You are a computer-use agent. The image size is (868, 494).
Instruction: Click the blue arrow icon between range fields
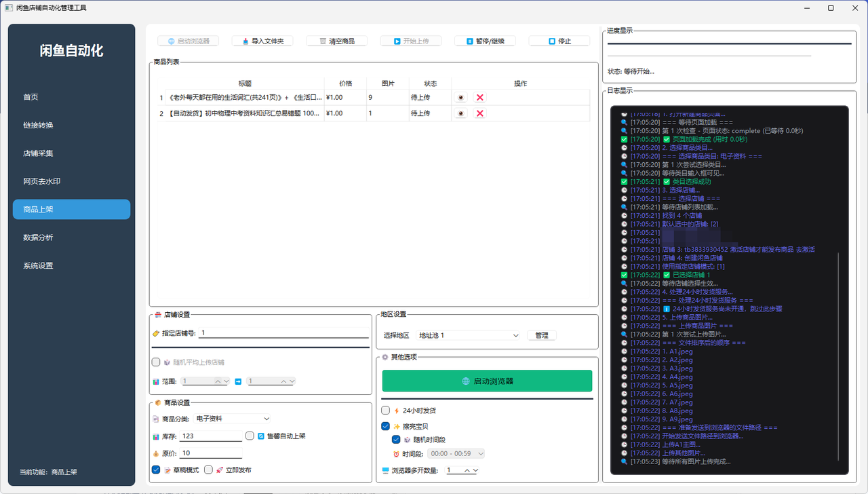238,381
